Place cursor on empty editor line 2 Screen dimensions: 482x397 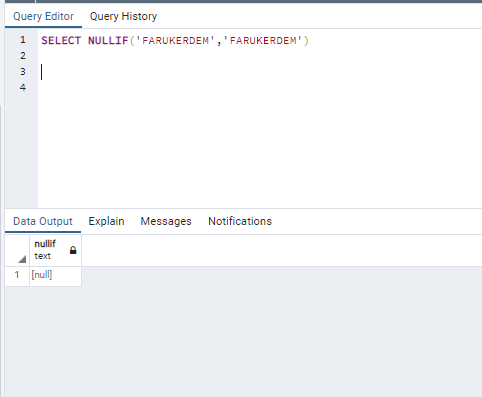point(260,56)
